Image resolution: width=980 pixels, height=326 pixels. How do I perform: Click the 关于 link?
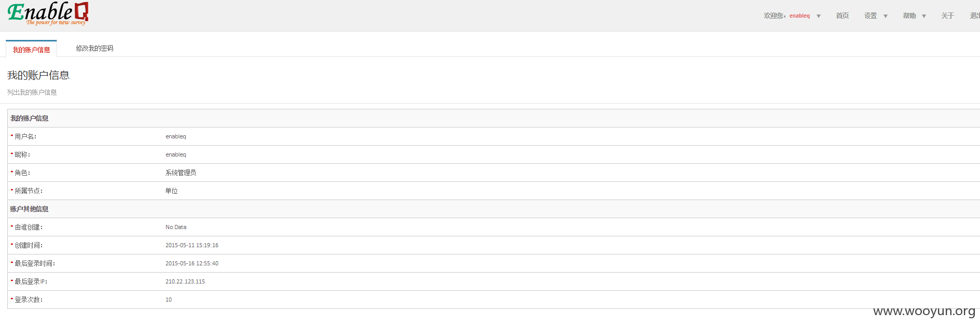coord(948,16)
